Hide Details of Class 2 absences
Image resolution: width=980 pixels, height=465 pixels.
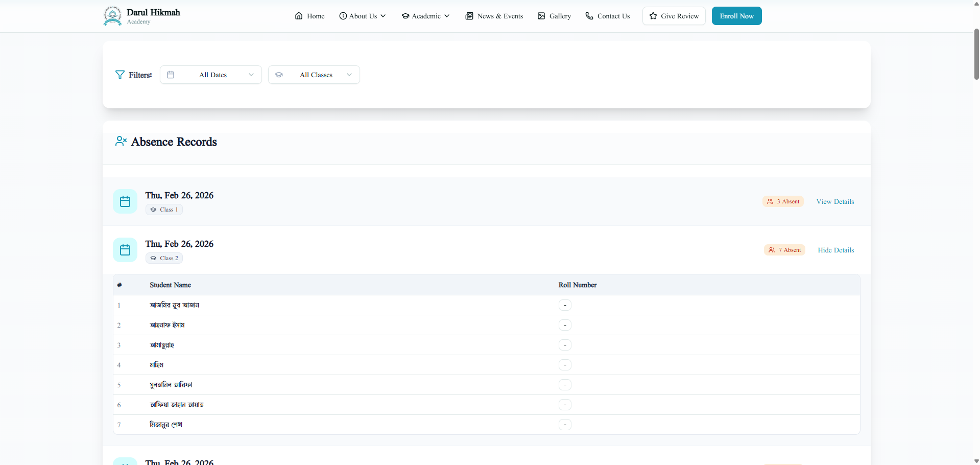[836, 250]
